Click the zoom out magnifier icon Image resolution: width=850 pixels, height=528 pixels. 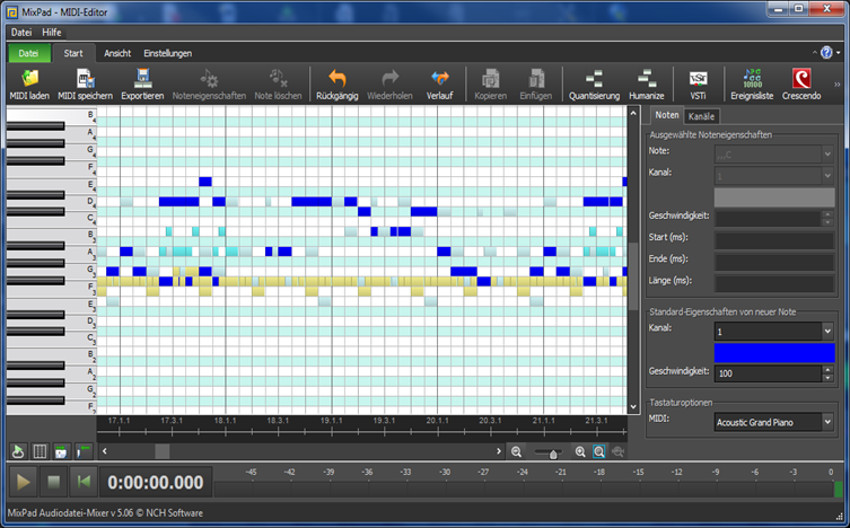pos(516,452)
